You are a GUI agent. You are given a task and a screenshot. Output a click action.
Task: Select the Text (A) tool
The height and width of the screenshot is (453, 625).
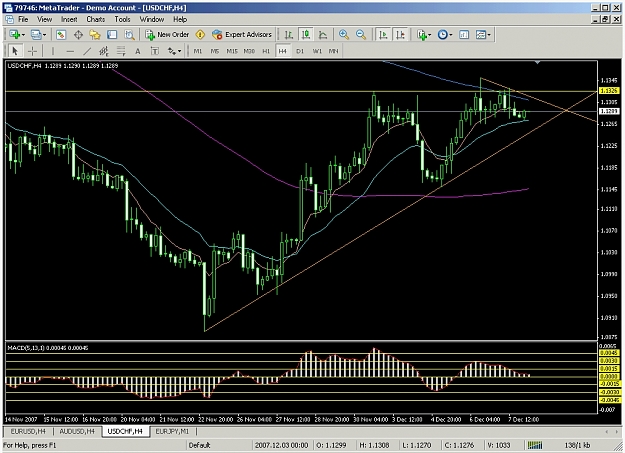138,51
